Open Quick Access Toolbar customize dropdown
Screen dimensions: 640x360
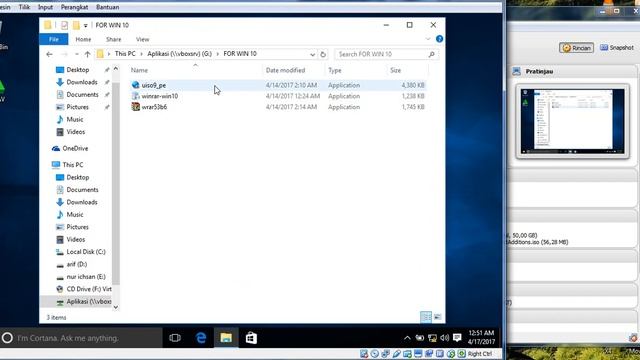pos(85,26)
